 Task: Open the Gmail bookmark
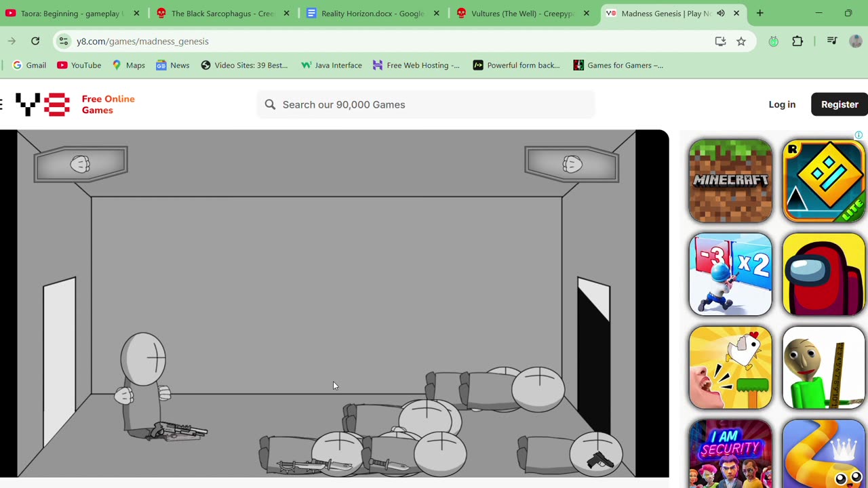click(29, 65)
